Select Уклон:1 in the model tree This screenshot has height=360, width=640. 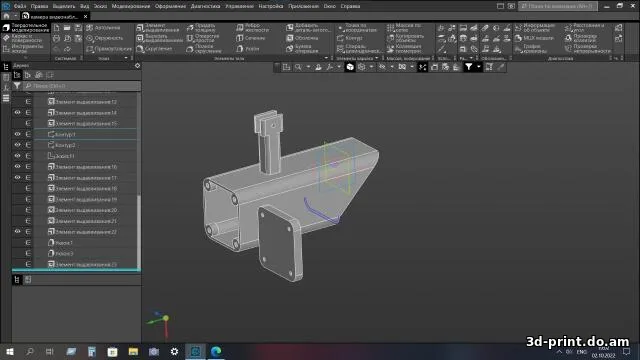[x=60, y=242]
